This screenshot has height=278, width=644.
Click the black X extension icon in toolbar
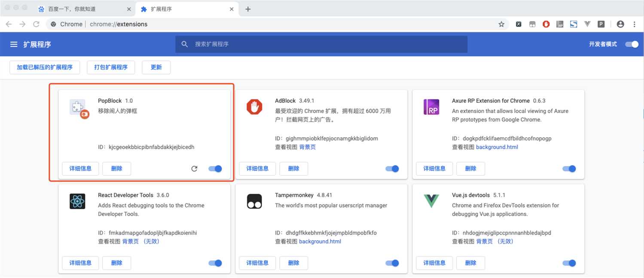(519, 24)
